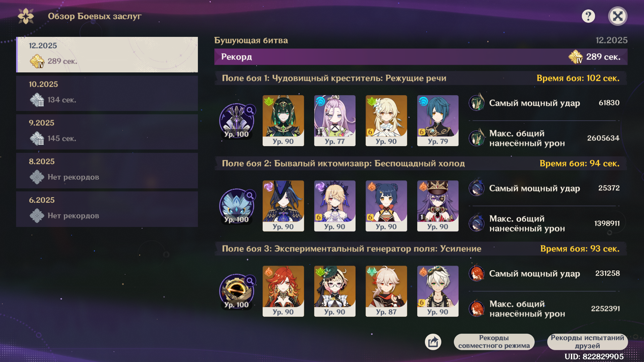Screen dimensions: 644x362
Task: Inspect Battlefield 2 ichthyosaur boss icon
Action: coord(237,206)
